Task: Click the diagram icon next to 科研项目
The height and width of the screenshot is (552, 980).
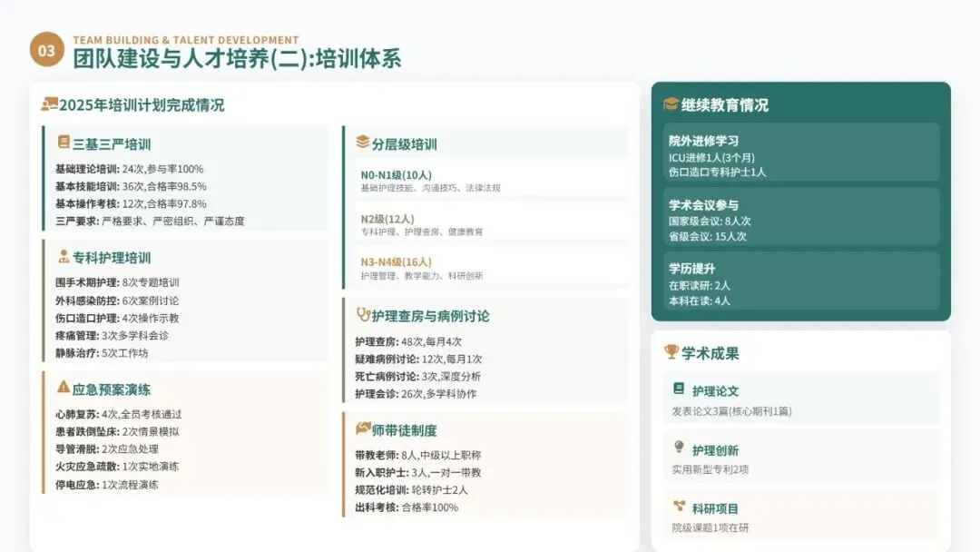Action: tap(679, 507)
